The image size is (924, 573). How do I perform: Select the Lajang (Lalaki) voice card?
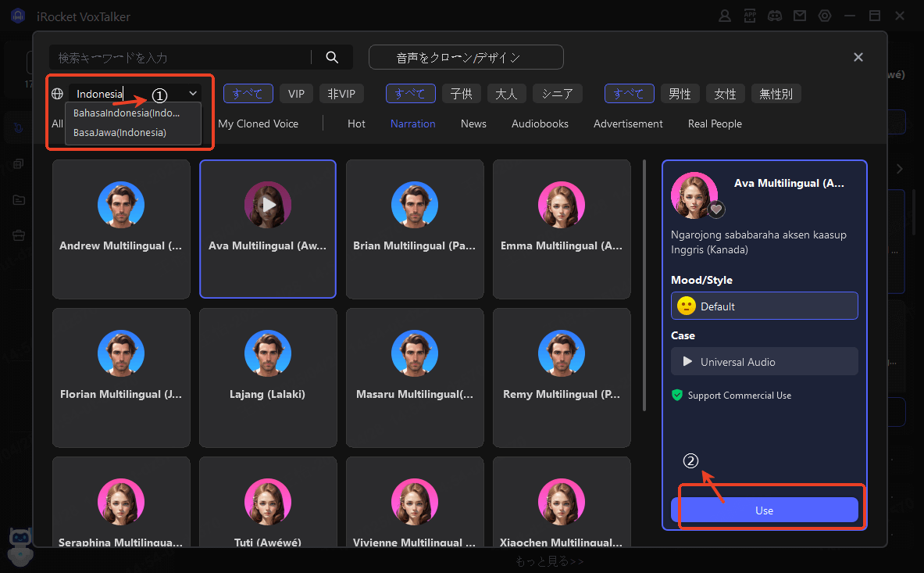point(268,378)
